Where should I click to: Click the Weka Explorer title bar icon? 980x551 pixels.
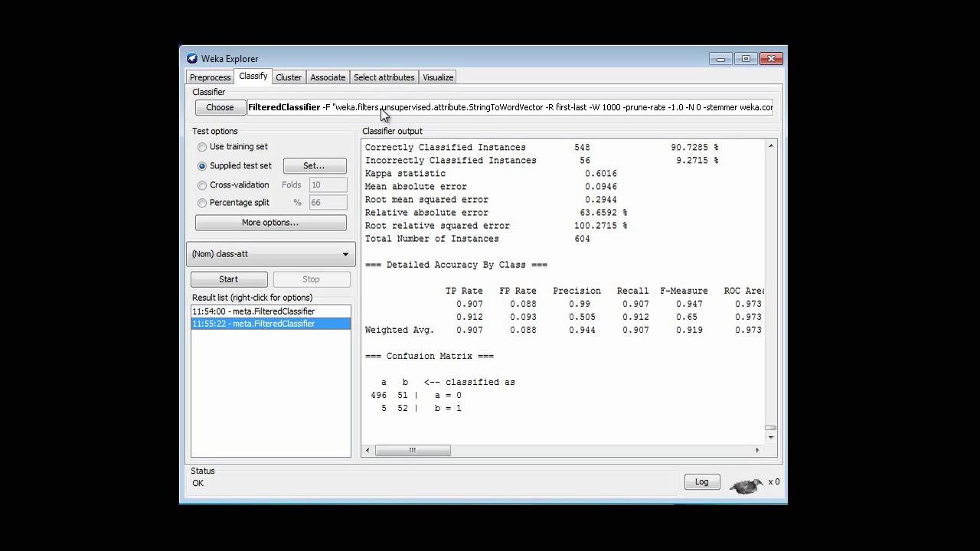click(x=192, y=59)
